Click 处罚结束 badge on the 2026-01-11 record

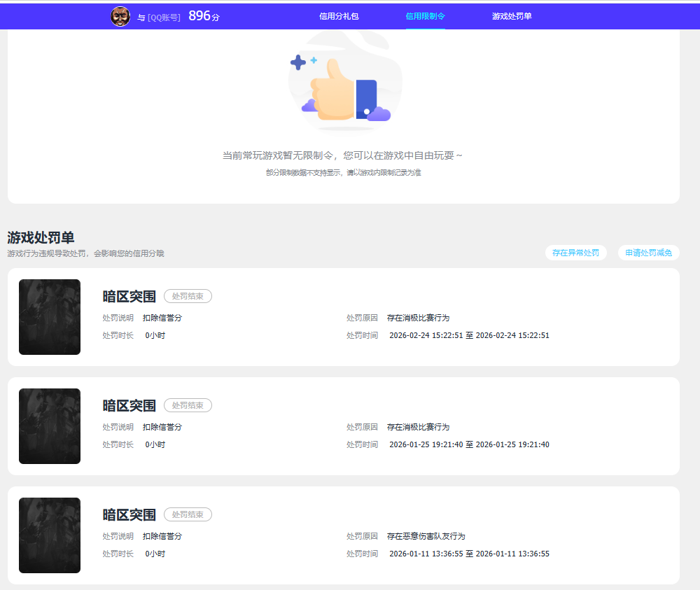point(188,514)
